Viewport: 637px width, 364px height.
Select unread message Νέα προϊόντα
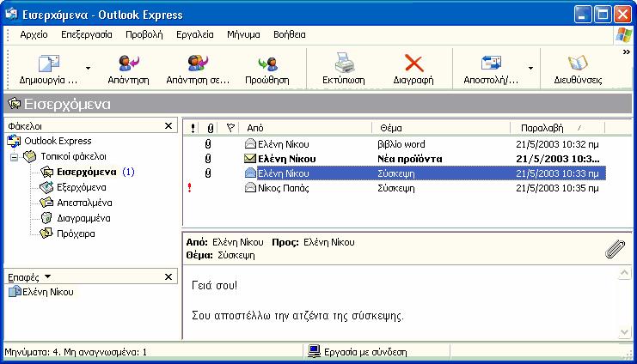pos(395,159)
